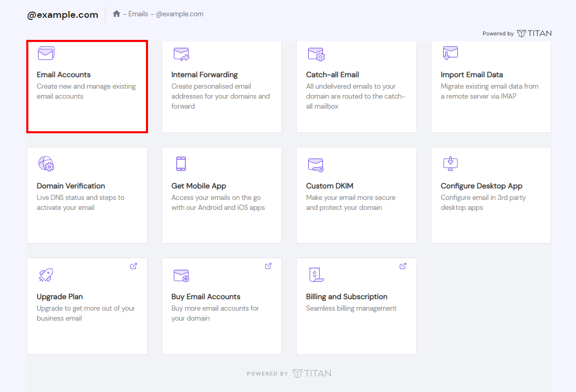
Task: Click the Email Accounts envelope icon
Action: [x=46, y=53]
